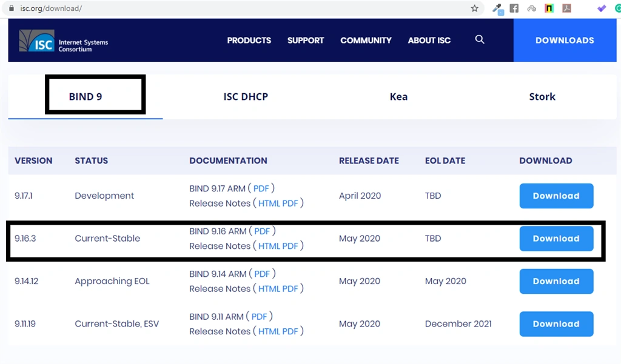Open HTML release notes for 9.17.1
Viewport: 621px width, 364px height.
pos(269,204)
